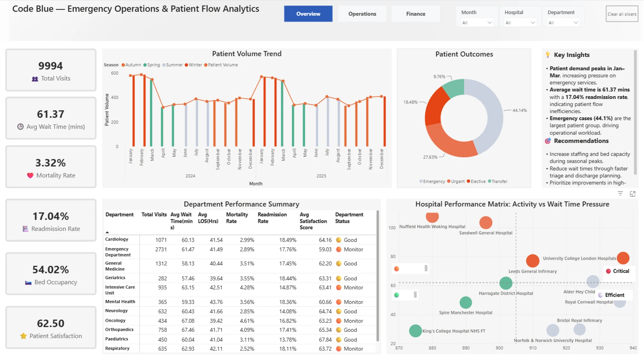
Task: Toggle the Emergency legend item in Patient Outcomes
Action: [x=432, y=181]
